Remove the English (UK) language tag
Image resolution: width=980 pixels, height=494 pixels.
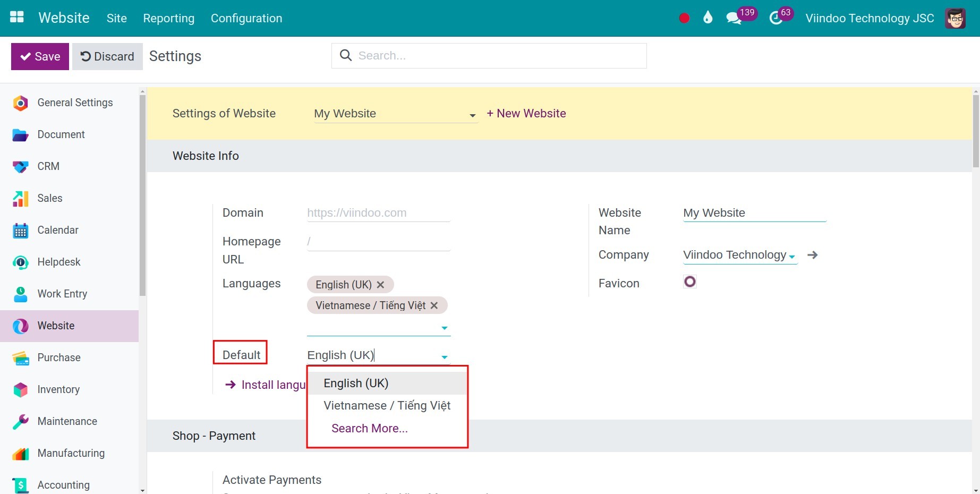point(380,285)
